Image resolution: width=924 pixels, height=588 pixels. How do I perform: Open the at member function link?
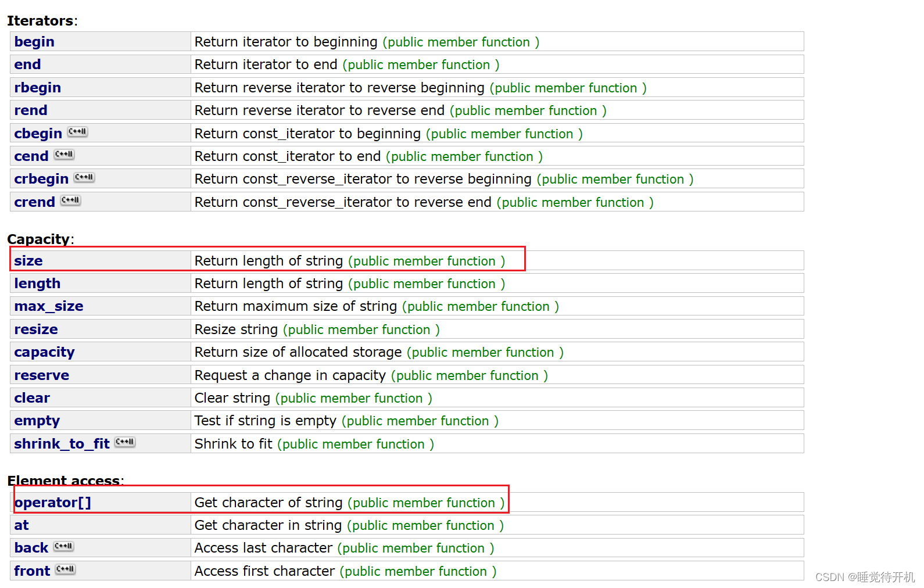click(22, 525)
